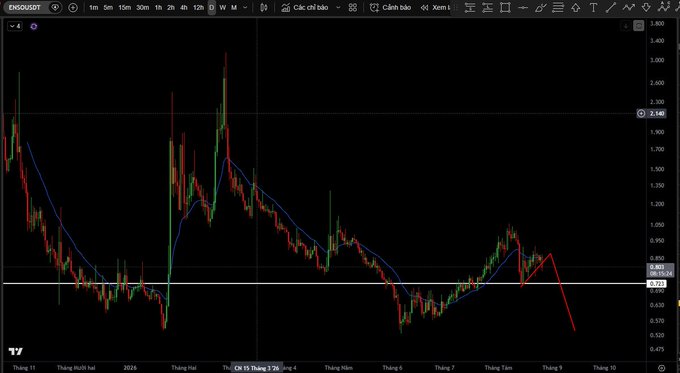Select the 30m interval
680x373 pixels.
[143, 7]
